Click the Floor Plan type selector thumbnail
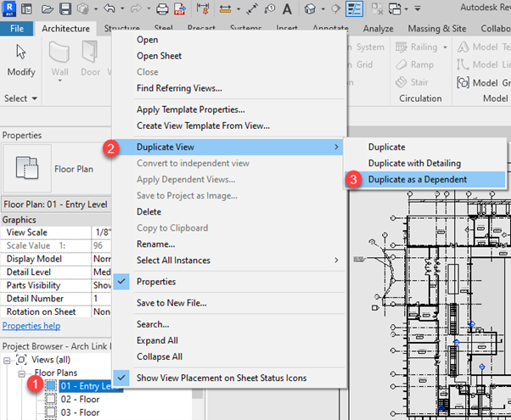The image size is (511, 420). (27, 168)
